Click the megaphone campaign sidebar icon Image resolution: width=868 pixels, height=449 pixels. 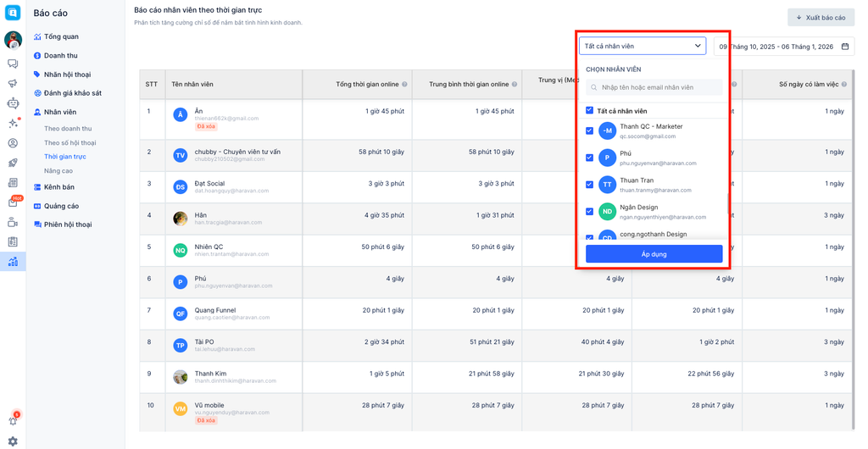point(13,83)
